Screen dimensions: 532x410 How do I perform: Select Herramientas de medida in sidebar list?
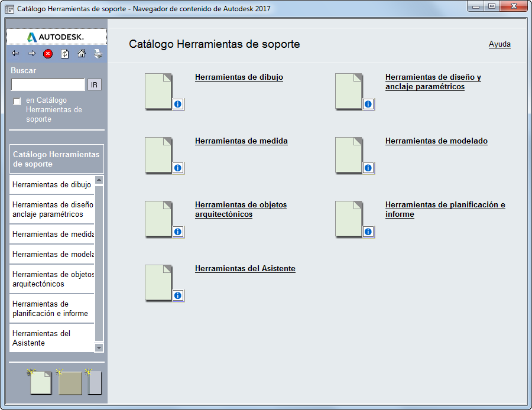coord(52,234)
